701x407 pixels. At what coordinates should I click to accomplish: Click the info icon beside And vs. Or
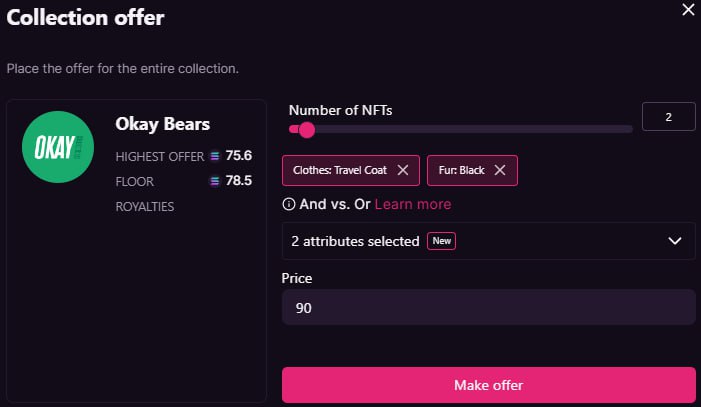289,204
